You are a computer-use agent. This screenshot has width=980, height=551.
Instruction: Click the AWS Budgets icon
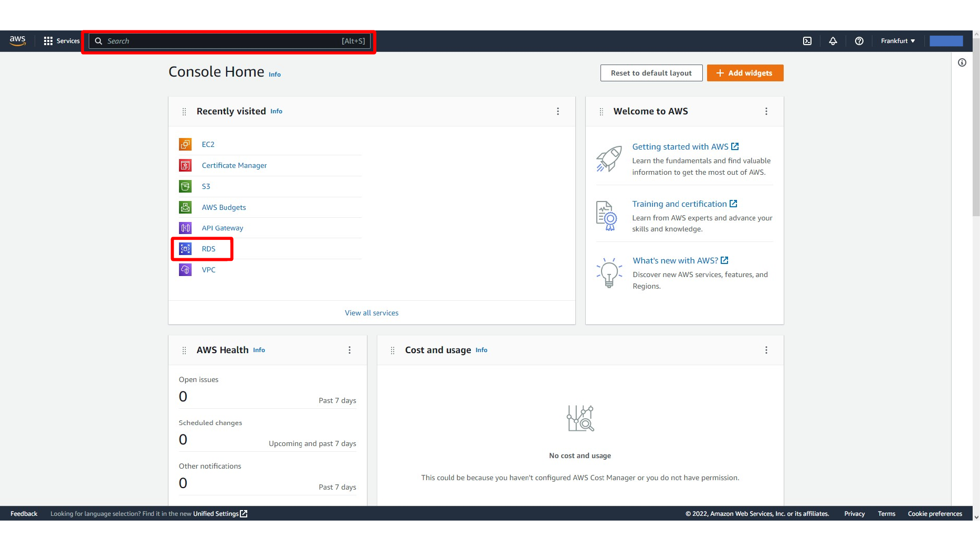click(185, 207)
